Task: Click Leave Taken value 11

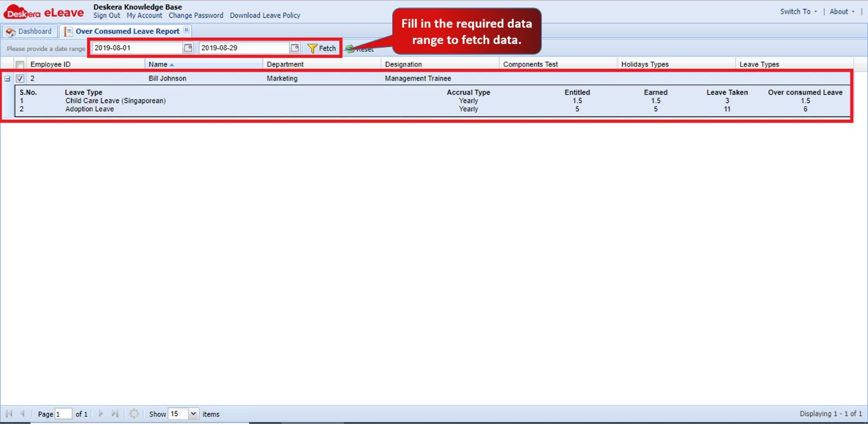Action: click(727, 109)
